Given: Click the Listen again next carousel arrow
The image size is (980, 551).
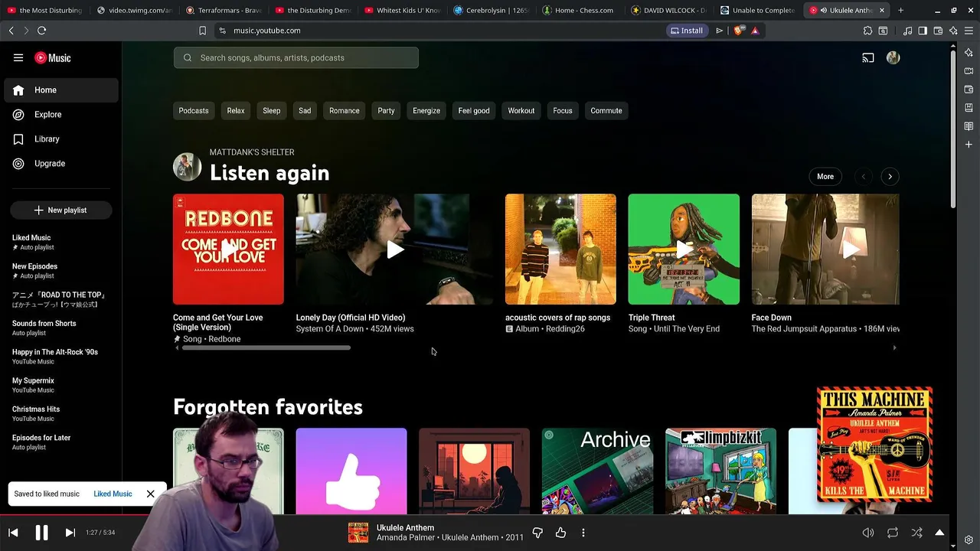Looking at the screenshot, I should pos(890,176).
